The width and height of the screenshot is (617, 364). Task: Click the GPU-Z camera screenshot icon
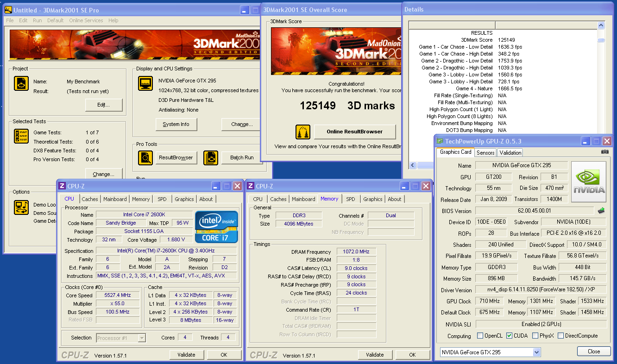point(604,152)
